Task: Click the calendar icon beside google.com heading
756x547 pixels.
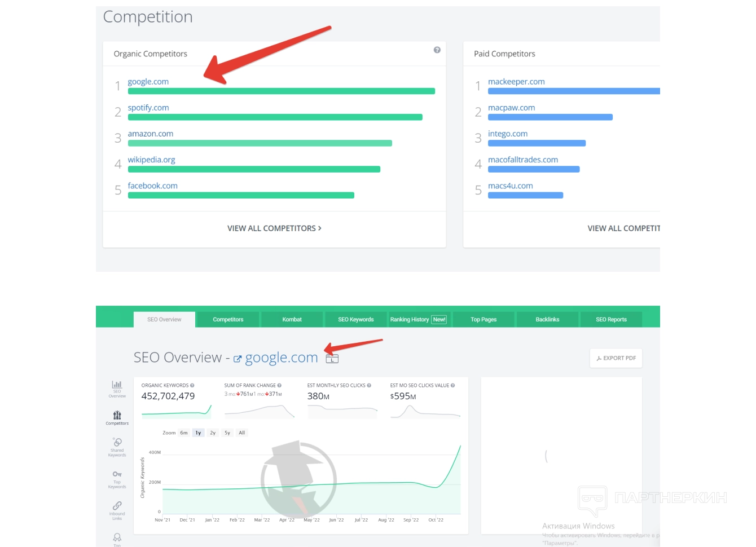Action: click(332, 358)
